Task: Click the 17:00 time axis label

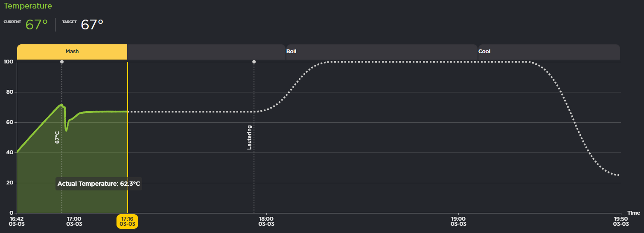Action: click(x=74, y=221)
